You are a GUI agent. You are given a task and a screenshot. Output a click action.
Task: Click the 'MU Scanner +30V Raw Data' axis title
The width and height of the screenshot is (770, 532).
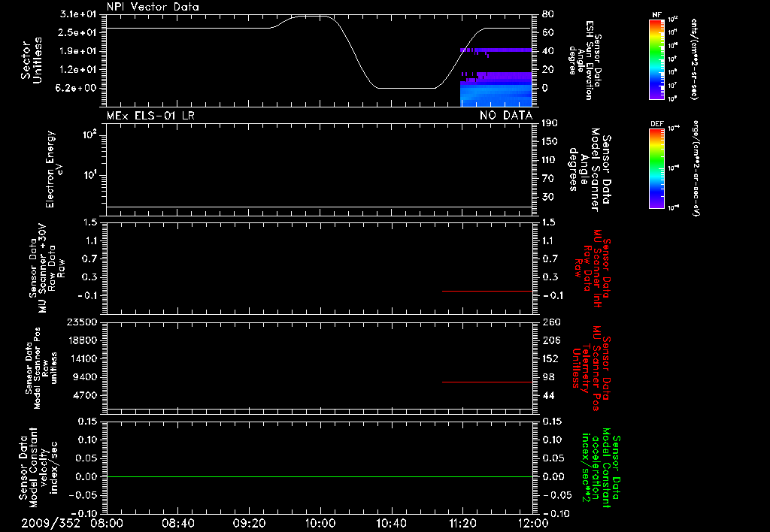click(x=47, y=268)
